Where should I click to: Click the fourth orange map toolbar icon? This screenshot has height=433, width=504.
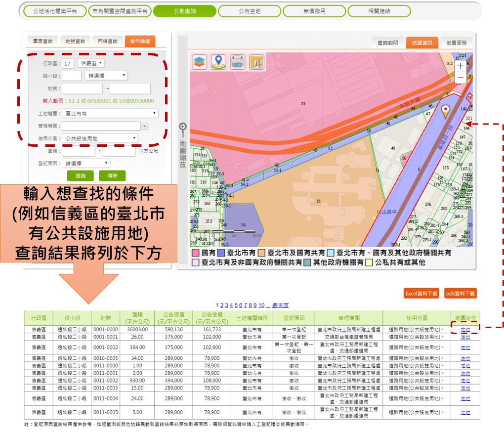[256, 62]
